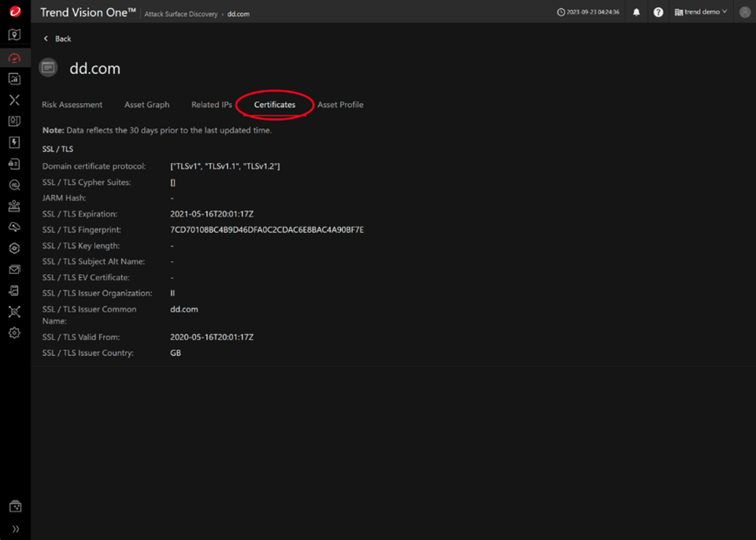Viewport: 756px width, 540px height.
Task: Open the cloud sidebar icon
Action: (x=14, y=227)
